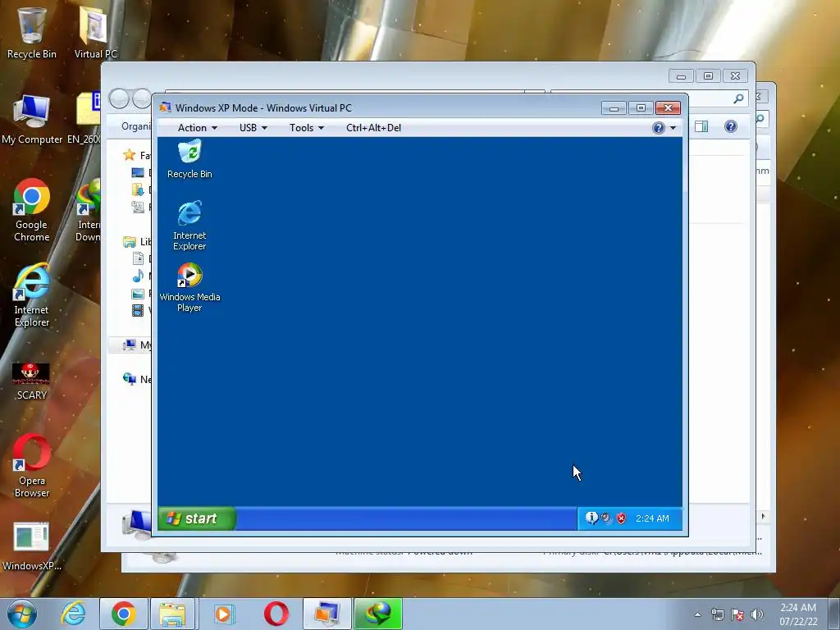This screenshot has height=630, width=840.
Task: Click the XP taskbar clock showing 2:24 AM
Action: coord(652,518)
